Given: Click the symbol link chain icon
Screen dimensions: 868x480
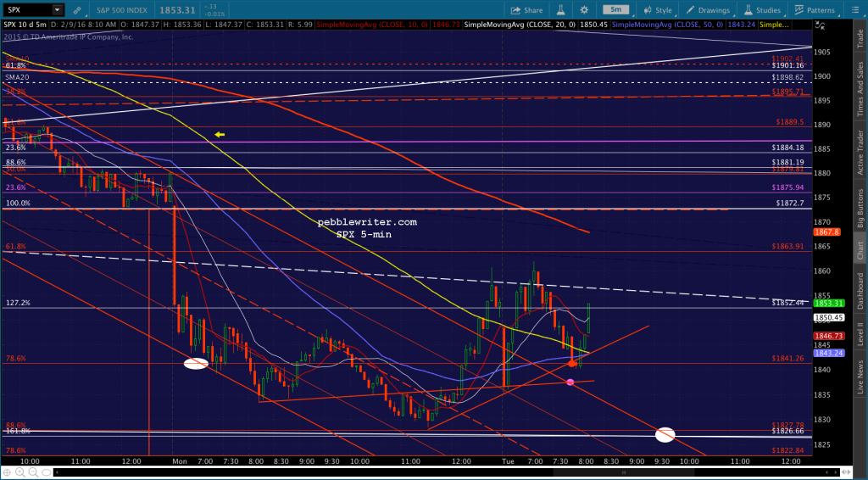Looking at the screenshot, I should [x=77, y=10].
